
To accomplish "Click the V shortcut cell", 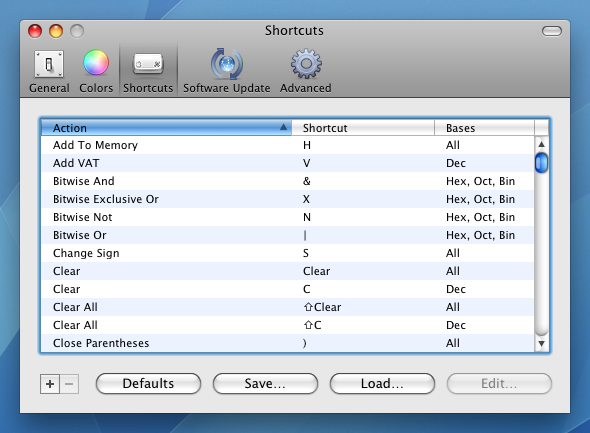I will pos(307,163).
